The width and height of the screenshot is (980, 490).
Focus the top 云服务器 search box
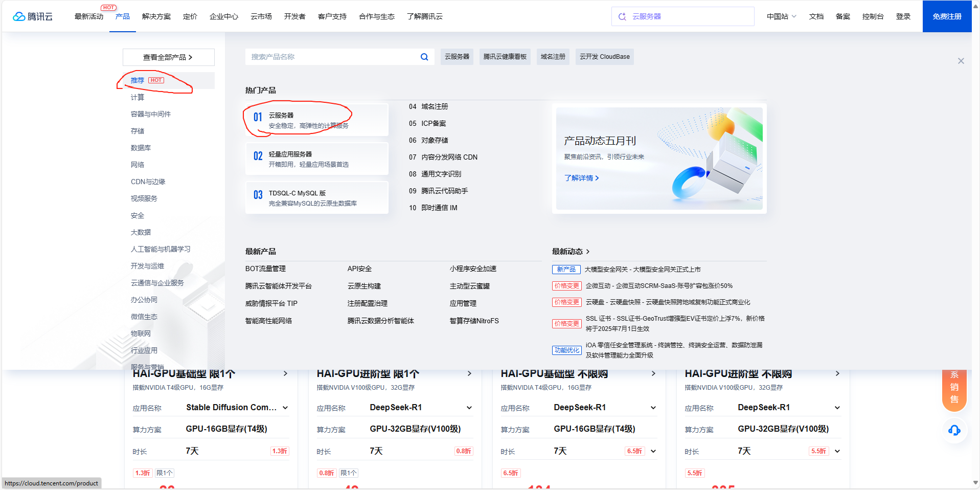(x=683, y=16)
